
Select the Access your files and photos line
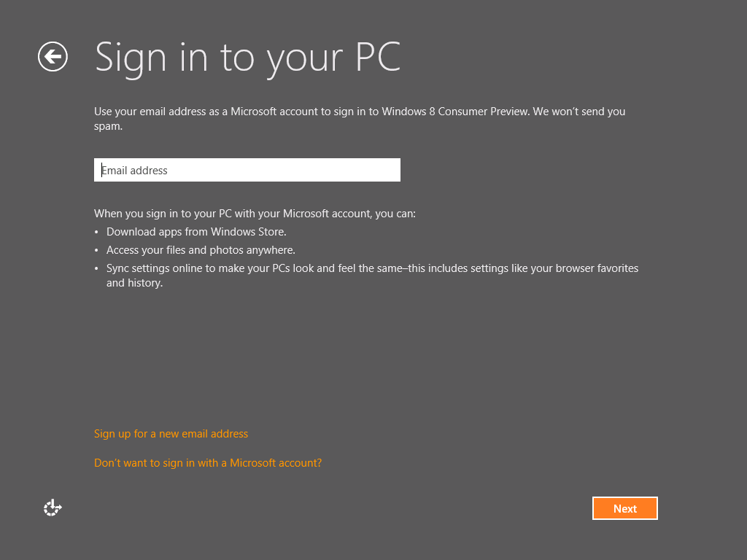[x=201, y=250]
